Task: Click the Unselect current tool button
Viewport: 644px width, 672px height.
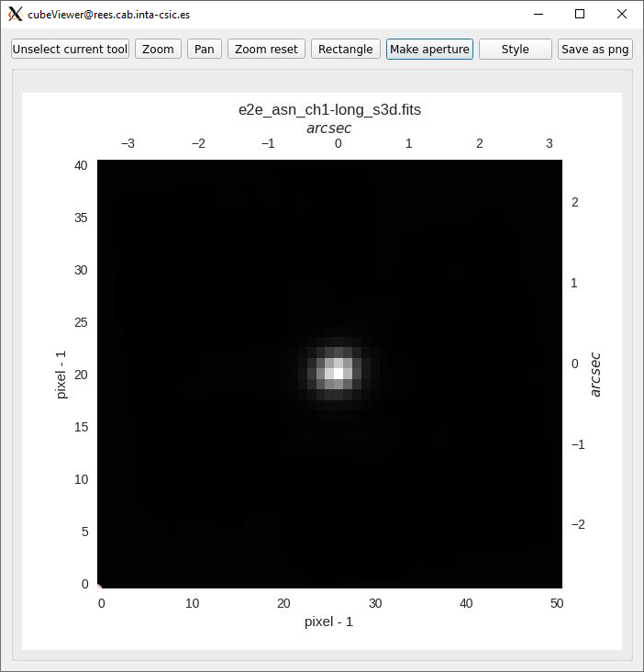Action: tap(71, 50)
